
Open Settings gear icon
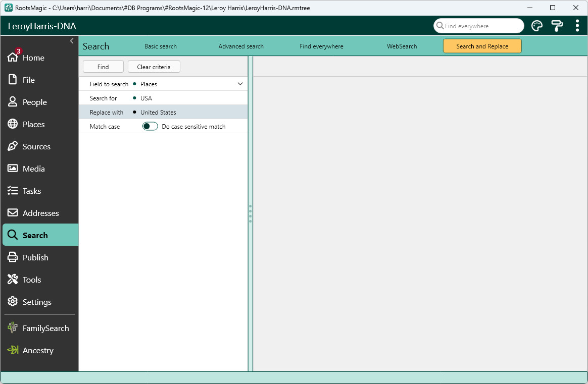point(13,302)
